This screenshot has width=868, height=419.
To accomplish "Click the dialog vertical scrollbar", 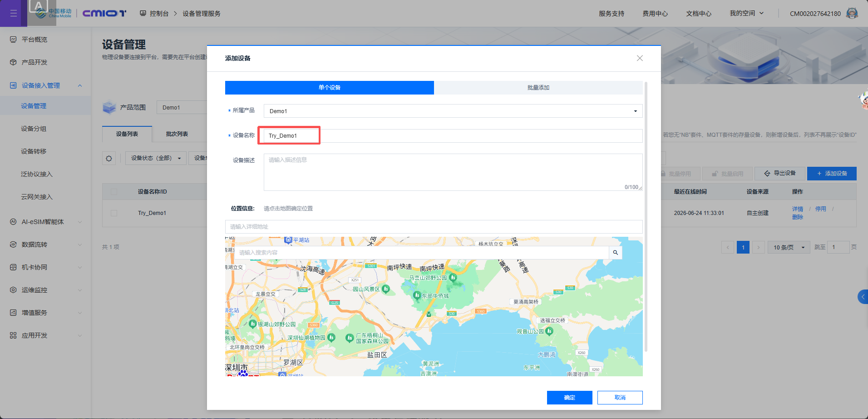I will (x=646, y=216).
